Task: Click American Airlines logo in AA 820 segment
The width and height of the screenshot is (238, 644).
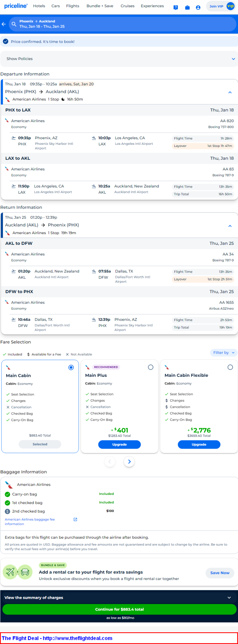Action: coord(7,121)
